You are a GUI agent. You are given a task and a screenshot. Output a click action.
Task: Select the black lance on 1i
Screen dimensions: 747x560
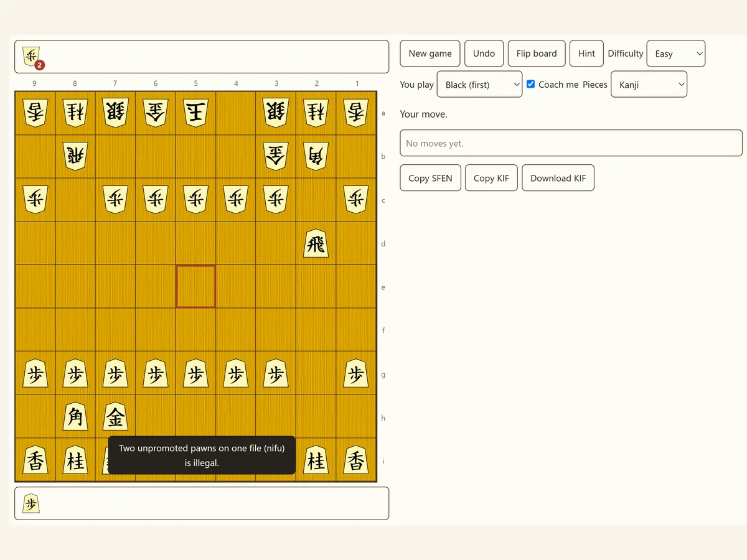point(356,460)
